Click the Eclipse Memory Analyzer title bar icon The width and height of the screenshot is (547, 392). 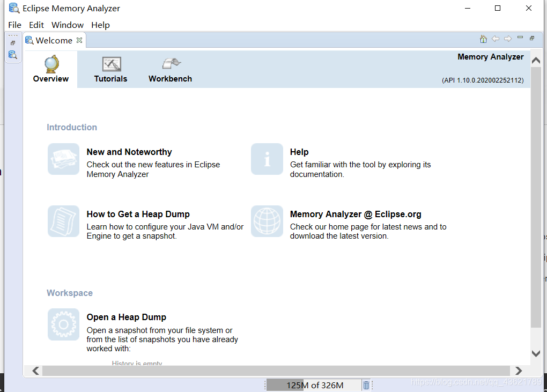[14, 8]
